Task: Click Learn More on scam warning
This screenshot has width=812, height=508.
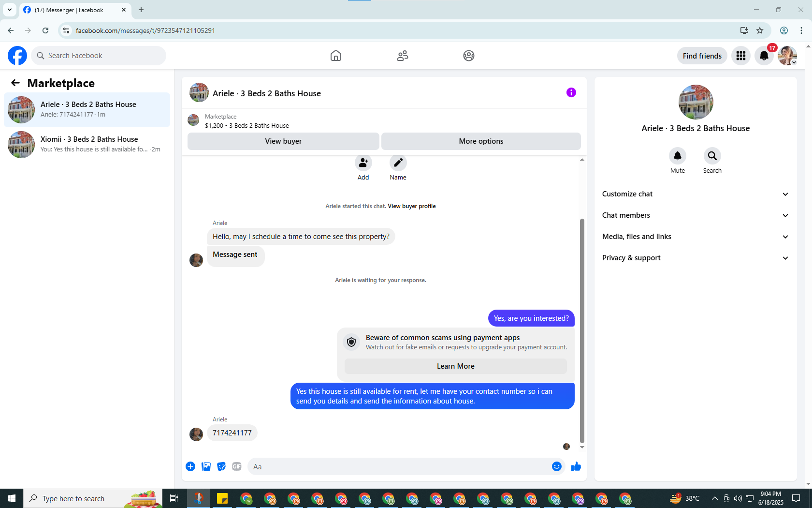Action: 455,366
